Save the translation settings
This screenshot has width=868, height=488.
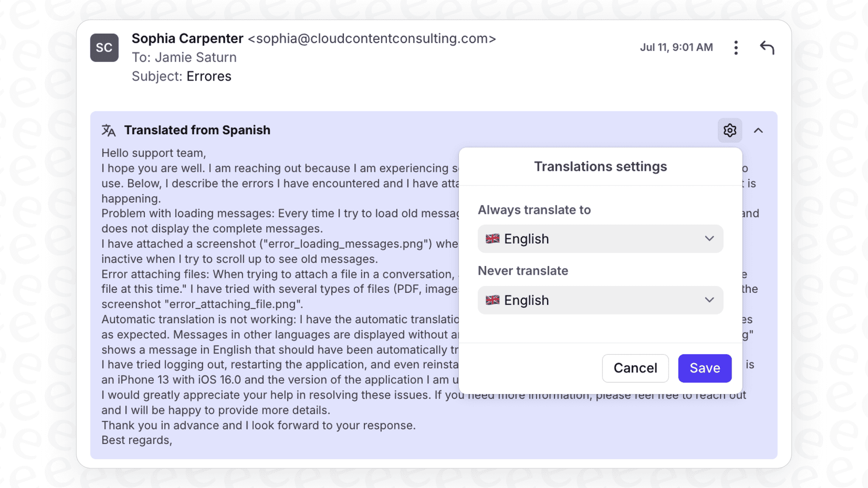(x=704, y=368)
